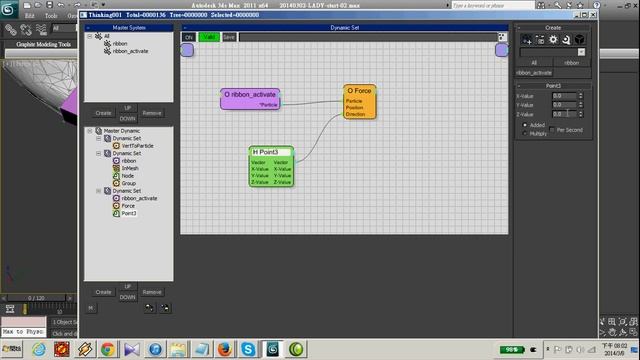
Task: Collapse Dynamic Set containing Force
Action: (98, 191)
